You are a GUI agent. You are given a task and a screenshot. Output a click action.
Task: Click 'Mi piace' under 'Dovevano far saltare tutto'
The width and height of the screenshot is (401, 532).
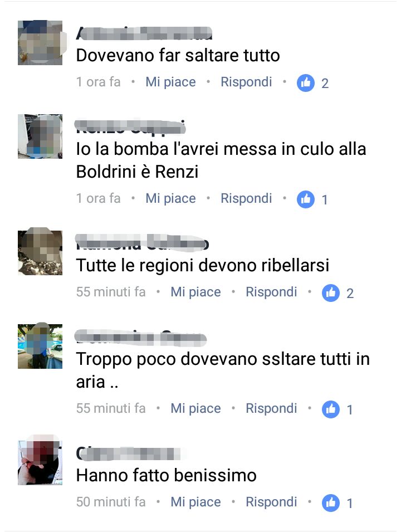click(x=170, y=82)
